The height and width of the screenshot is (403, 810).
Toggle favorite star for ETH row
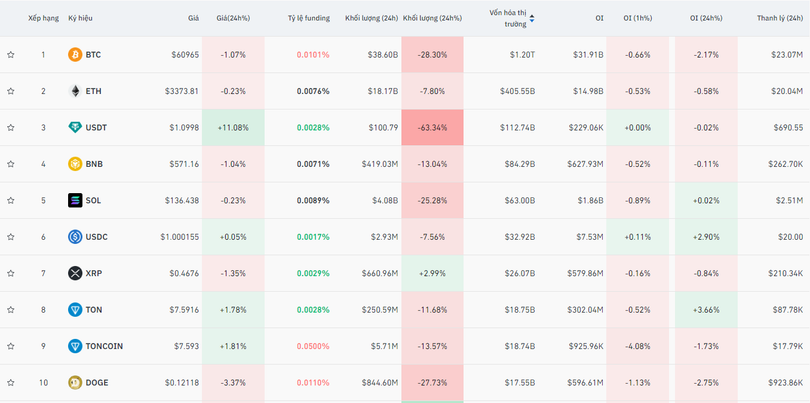pyautogui.click(x=11, y=91)
